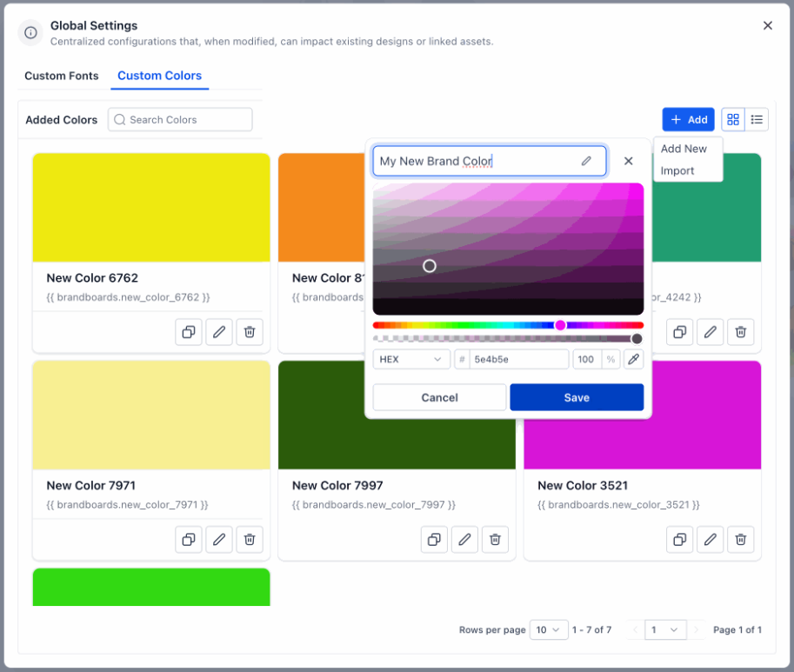
Task: Close the color picker popup
Action: (629, 161)
